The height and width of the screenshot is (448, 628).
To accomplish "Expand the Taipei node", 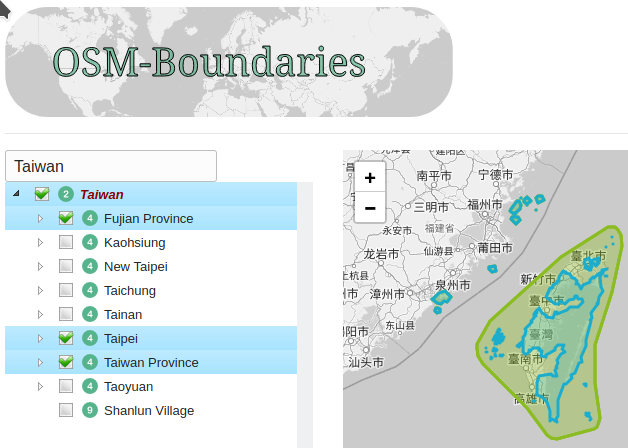I will pos(40,339).
